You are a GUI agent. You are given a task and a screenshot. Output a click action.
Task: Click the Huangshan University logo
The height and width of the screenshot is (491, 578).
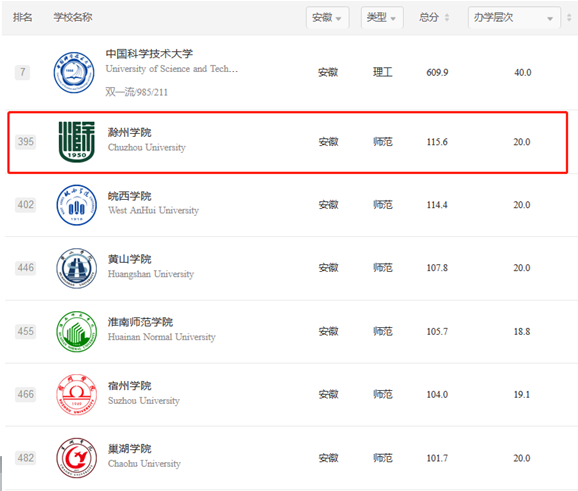[x=77, y=268]
